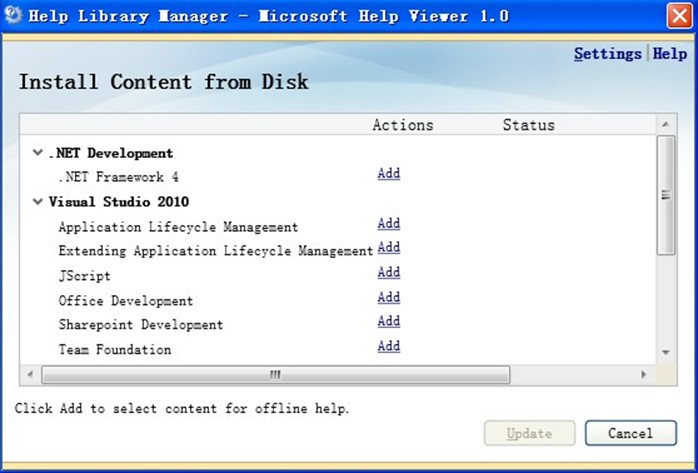Click the Install Content from Disk heading
The height and width of the screenshot is (473, 698).
[x=163, y=82]
